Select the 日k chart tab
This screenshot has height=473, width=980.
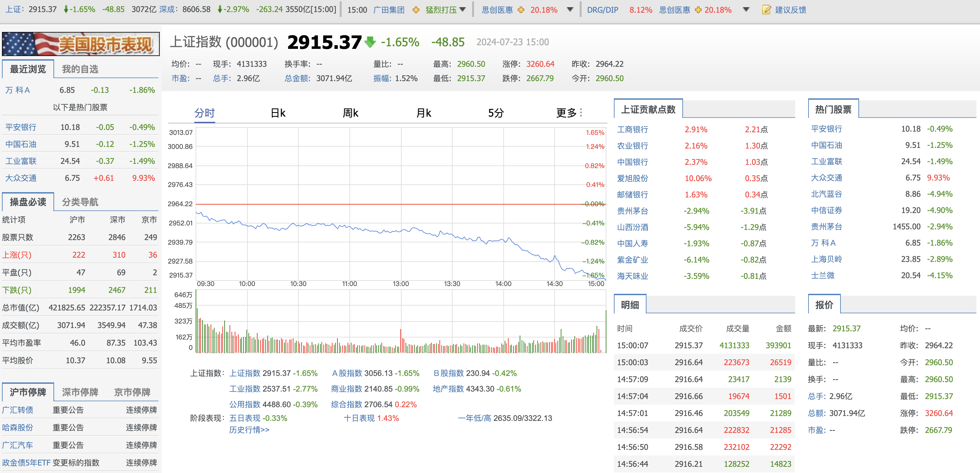(278, 113)
